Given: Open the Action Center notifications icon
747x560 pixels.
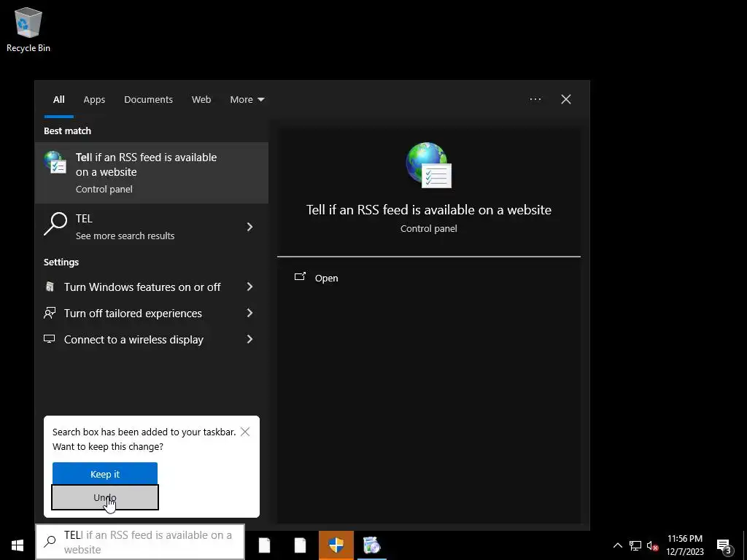Looking at the screenshot, I should click(x=724, y=545).
